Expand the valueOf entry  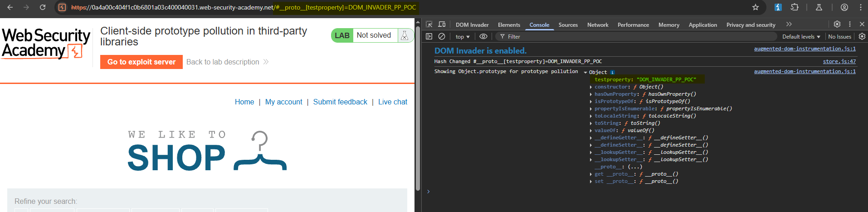(591, 131)
